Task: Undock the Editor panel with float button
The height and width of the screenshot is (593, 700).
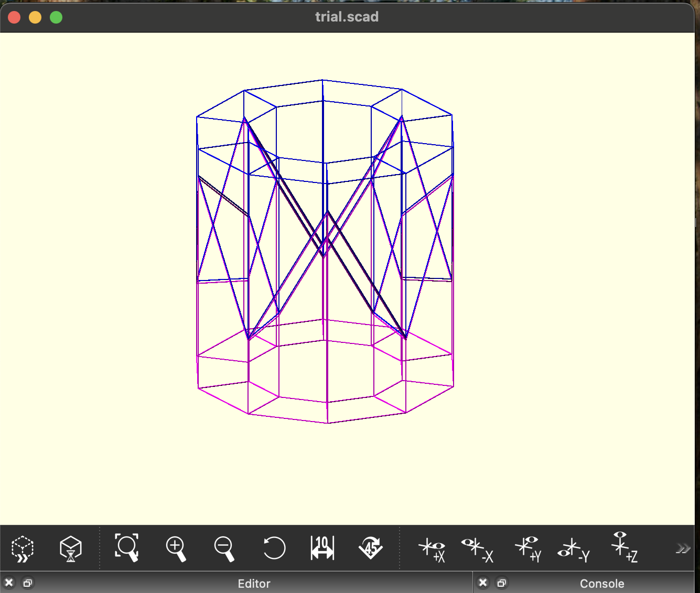Action: coord(28,583)
